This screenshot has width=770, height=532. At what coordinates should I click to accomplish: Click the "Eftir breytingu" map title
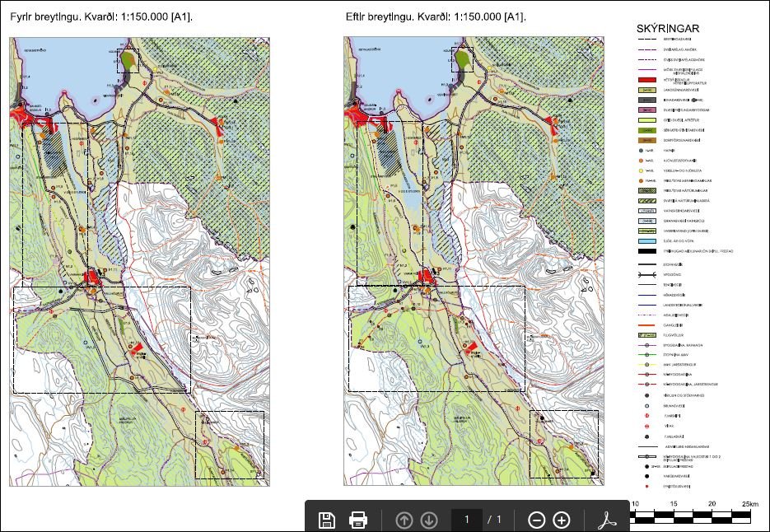pyautogui.click(x=436, y=16)
